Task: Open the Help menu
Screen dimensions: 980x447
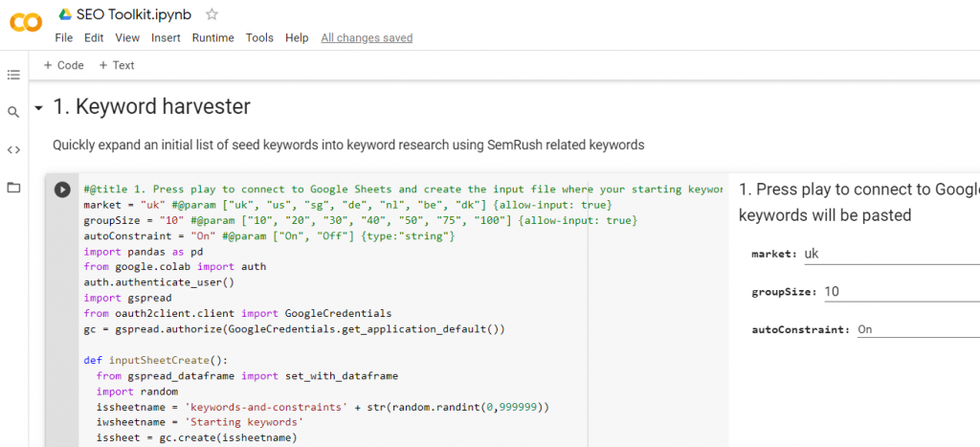Action: coord(297,38)
